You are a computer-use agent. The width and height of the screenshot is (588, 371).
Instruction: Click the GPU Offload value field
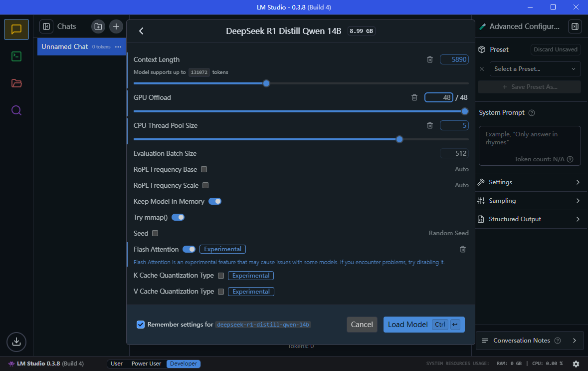click(439, 98)
